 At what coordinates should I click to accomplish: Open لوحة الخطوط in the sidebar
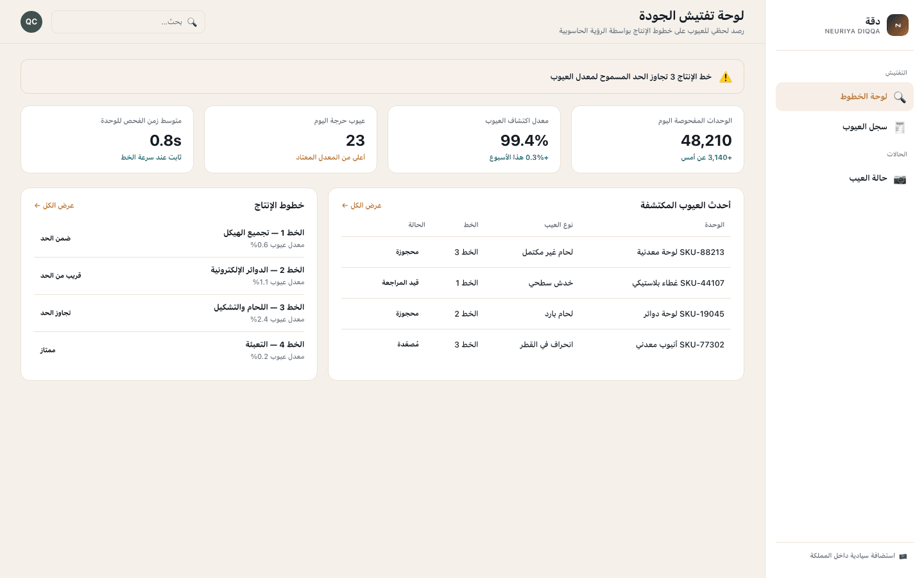click(844, 97)
